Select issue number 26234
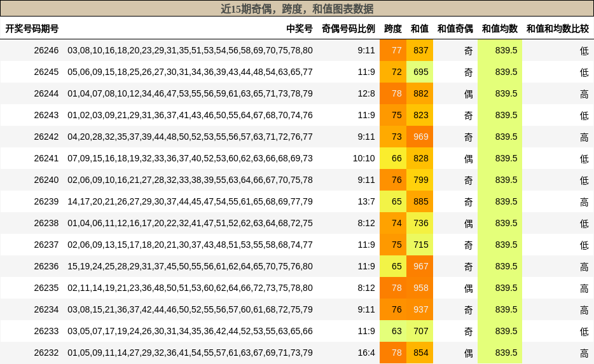594x364 pixels. [x=46, y=309]
